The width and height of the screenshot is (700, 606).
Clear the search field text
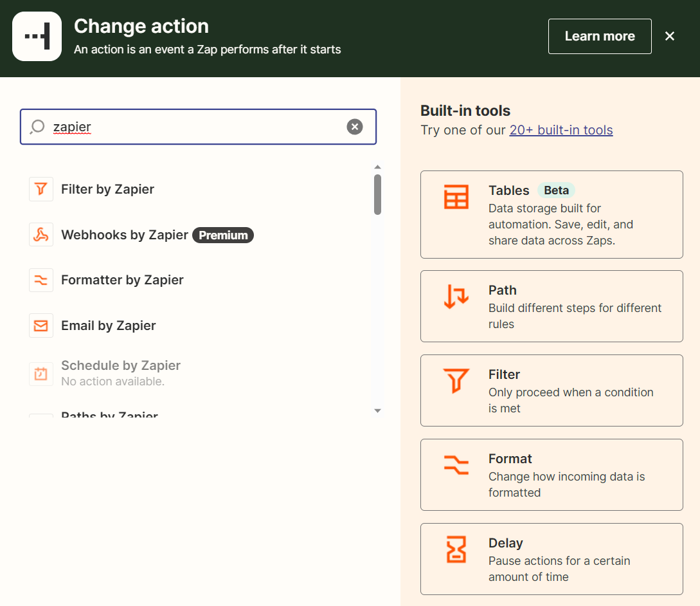click(355, 127)
